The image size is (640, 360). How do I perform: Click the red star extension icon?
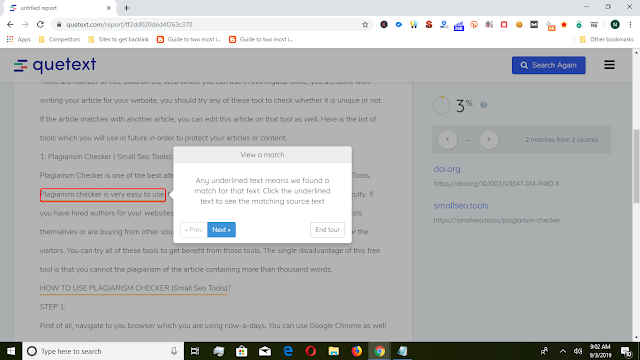[x=564, y=24]
